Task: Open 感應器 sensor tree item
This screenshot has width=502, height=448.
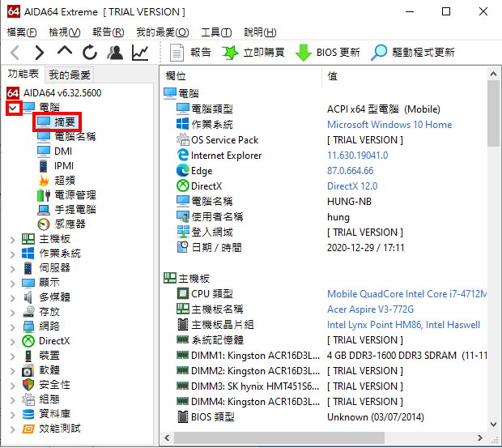Action: (70, 224)
